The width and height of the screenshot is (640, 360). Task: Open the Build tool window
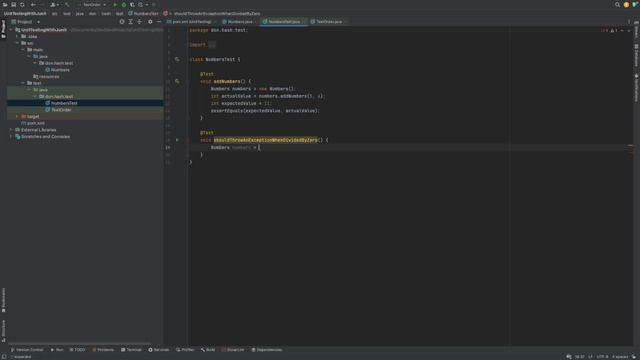pos(208,350)
